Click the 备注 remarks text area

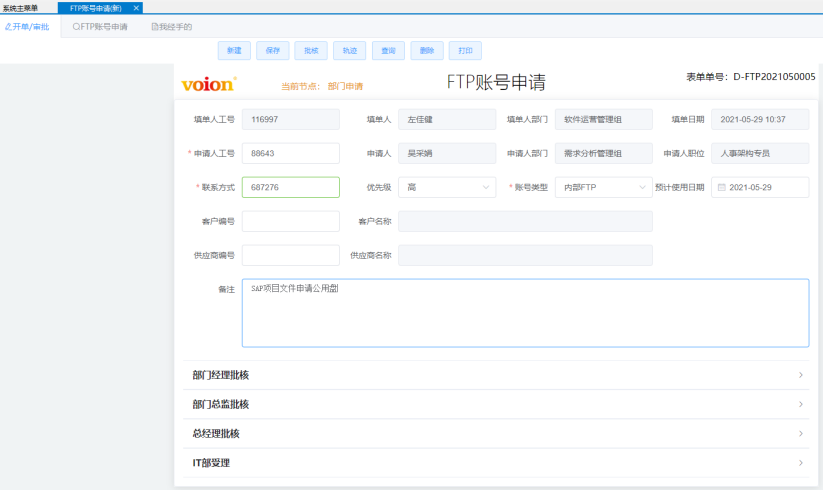525,313
